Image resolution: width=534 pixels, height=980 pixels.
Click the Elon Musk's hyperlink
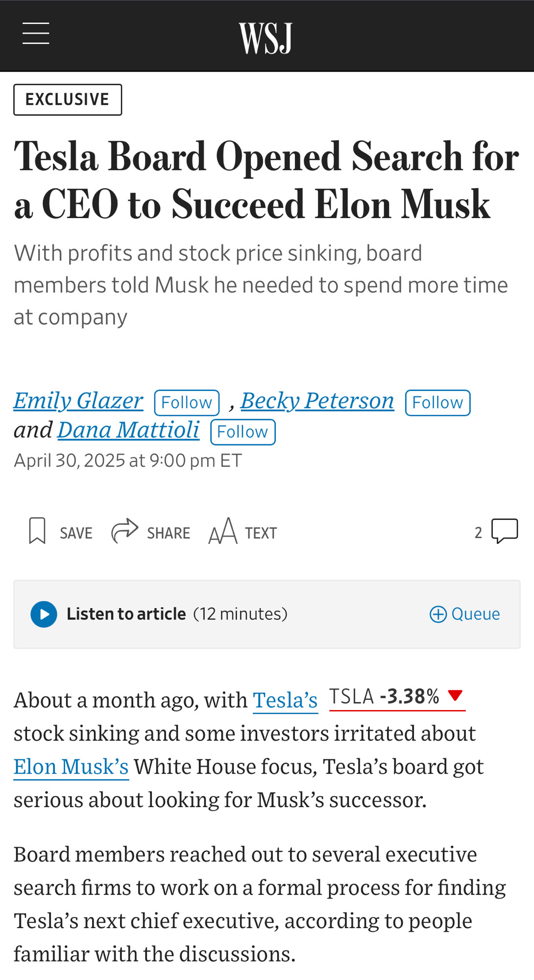pyautogui.click(x=71, y=766)
